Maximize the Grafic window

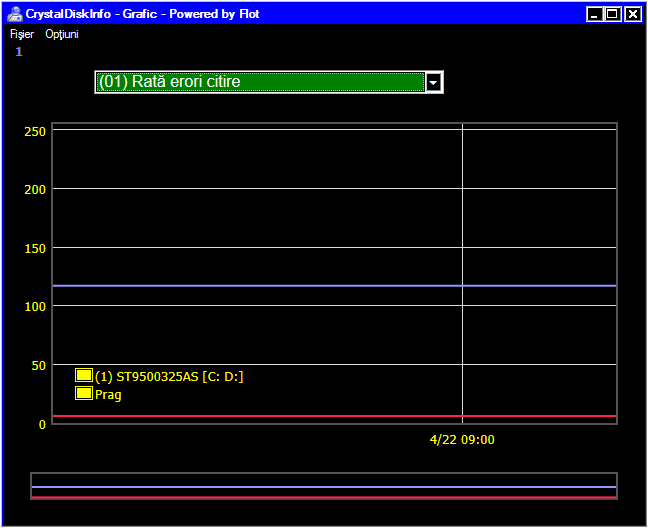(x=613, y=14)
